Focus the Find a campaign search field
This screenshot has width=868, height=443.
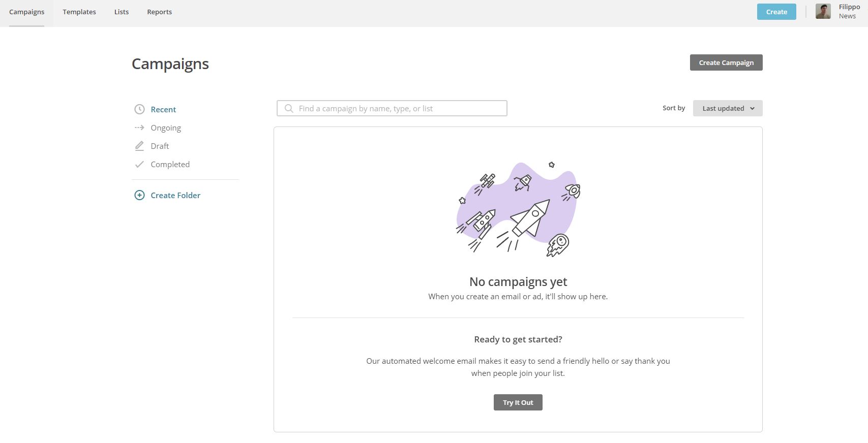pos(397,108)
